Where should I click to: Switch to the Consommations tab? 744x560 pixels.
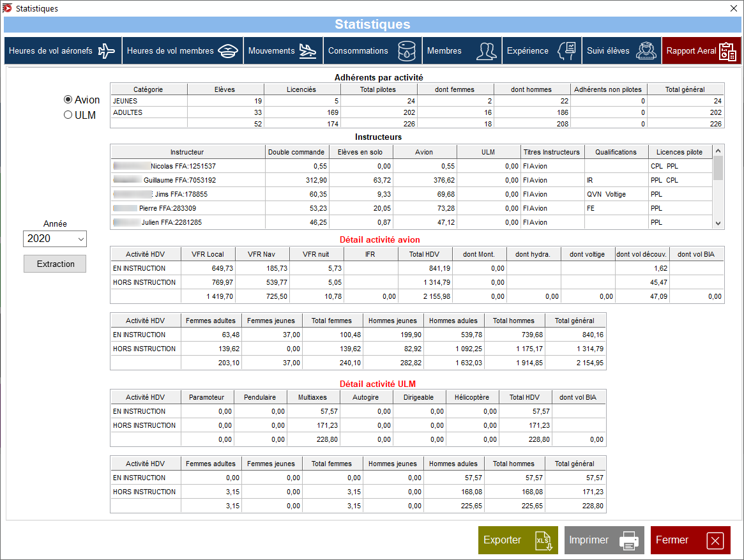pos(372,51)
